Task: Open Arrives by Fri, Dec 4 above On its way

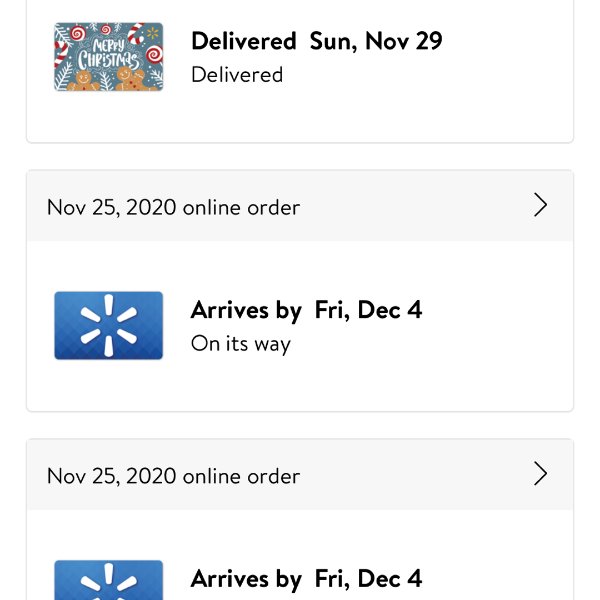Action: pos(306,310)
